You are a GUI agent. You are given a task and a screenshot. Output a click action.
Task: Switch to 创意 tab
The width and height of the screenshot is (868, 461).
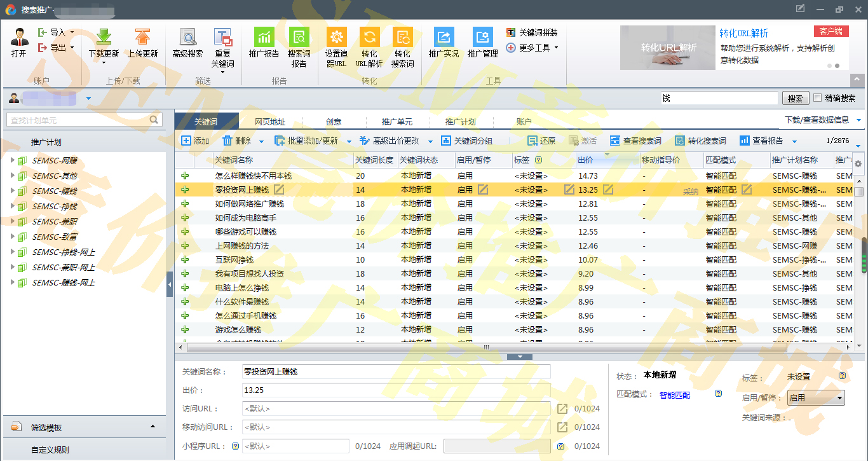tap(334, 122)
